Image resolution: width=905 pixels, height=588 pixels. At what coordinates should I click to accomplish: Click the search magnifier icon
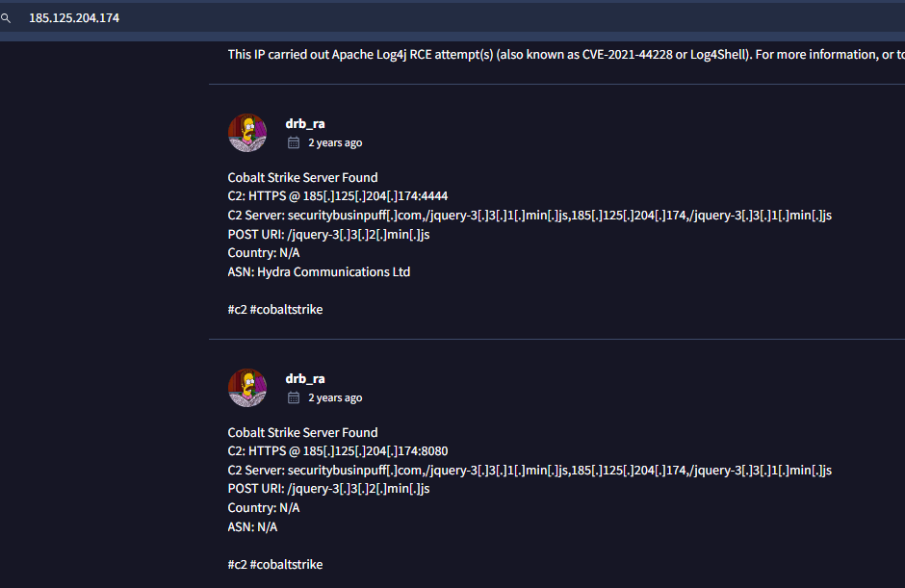[x=6, y=18]
